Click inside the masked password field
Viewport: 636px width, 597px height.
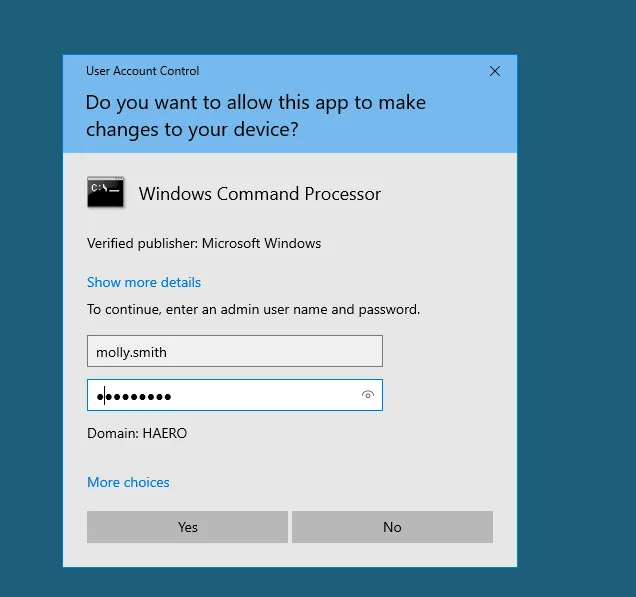point(235,395)
